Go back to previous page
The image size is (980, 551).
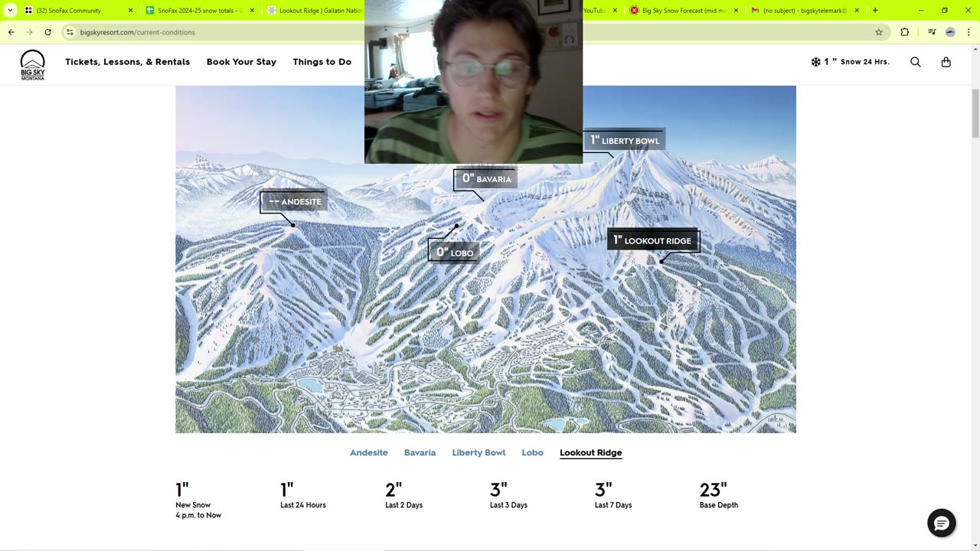click(x=11, y=32)
